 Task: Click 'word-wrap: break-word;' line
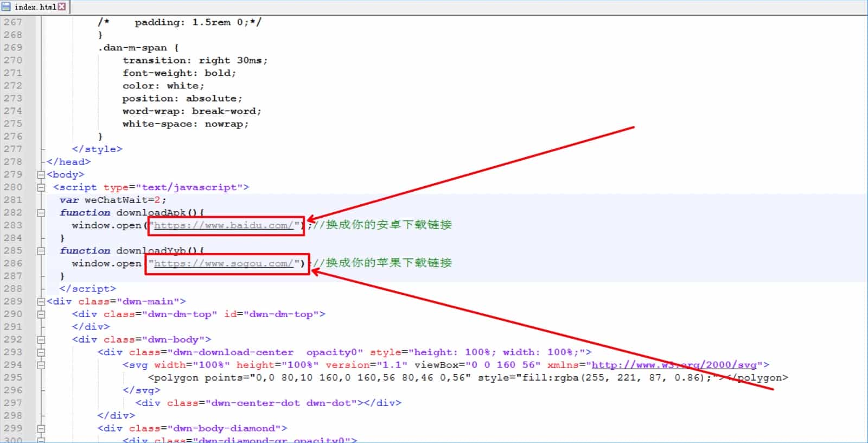pos(192,111)
